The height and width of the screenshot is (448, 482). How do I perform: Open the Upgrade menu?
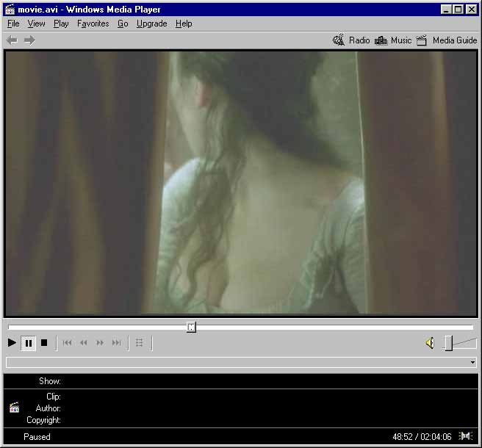[x=152, y=24]
